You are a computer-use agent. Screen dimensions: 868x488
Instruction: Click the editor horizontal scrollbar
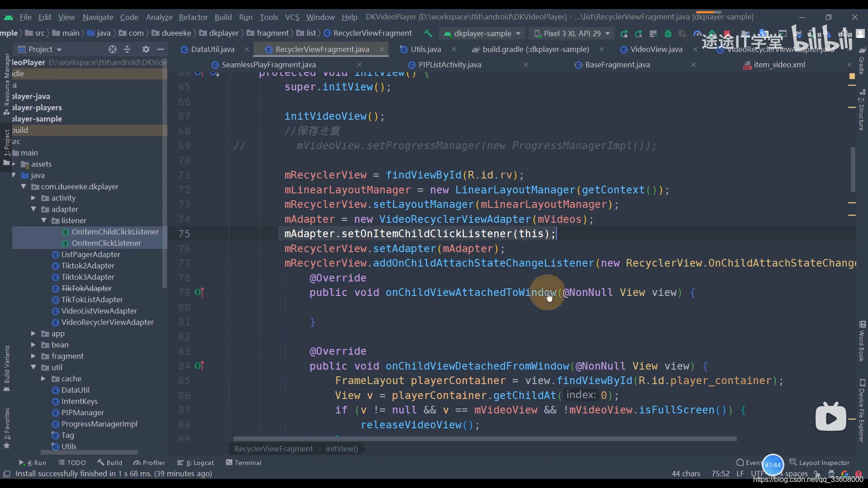pyautogui.click(x=485, y=439)
